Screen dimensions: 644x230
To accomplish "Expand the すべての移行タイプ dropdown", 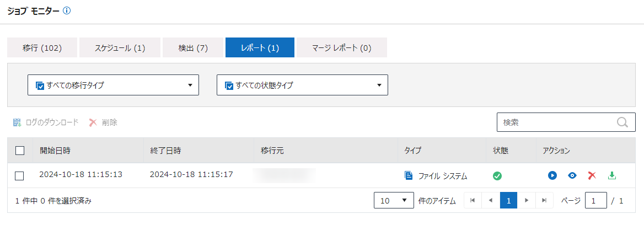I will tap(114, 85).
